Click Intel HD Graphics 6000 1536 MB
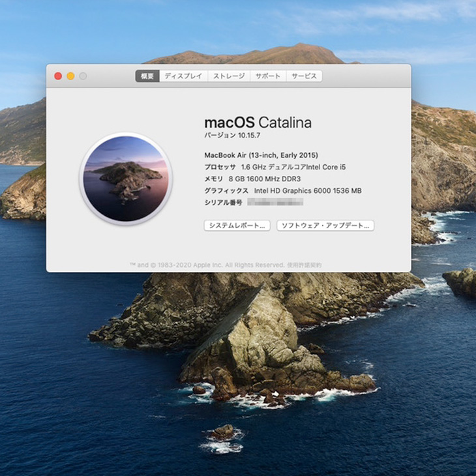The width and height of the screenshot is (476, 476). (308, 190)
